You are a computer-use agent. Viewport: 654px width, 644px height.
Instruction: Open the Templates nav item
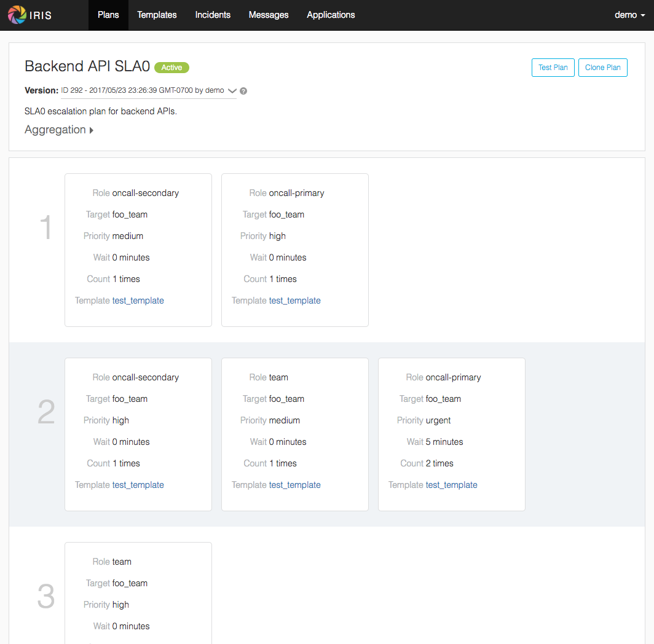pyautogui.click(x=157, y=15)
